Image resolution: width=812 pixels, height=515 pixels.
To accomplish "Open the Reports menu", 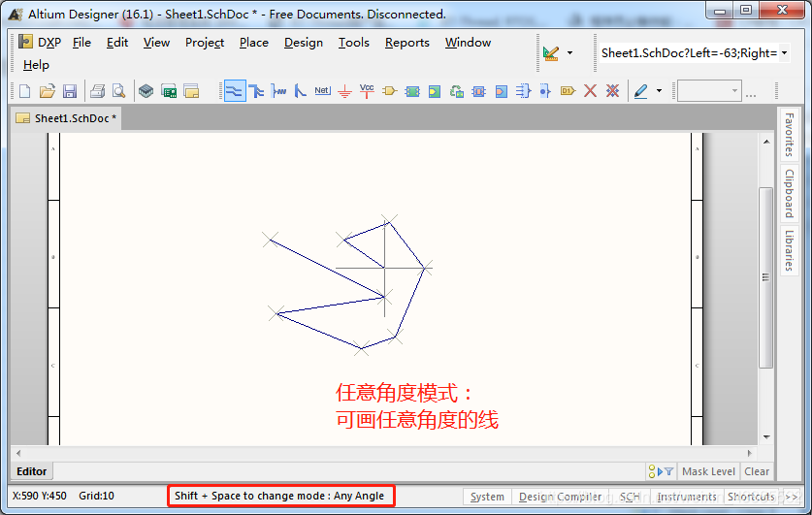I will tap(407, 43).
